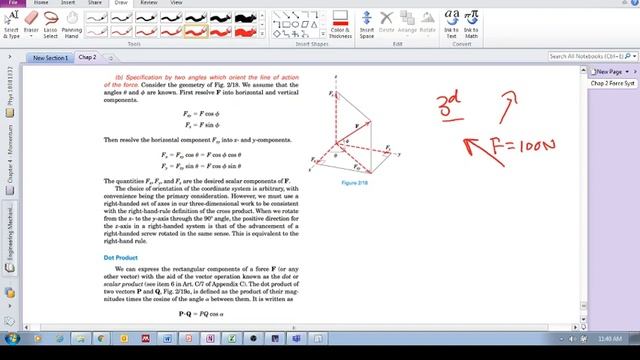Click the 11:40 AM taskbar clock
The width and height of the screenshot is (640, 360).
(610, 339)
